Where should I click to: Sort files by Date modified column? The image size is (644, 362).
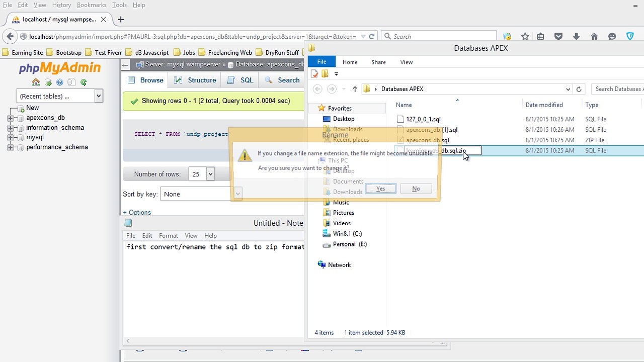[544, 105]
